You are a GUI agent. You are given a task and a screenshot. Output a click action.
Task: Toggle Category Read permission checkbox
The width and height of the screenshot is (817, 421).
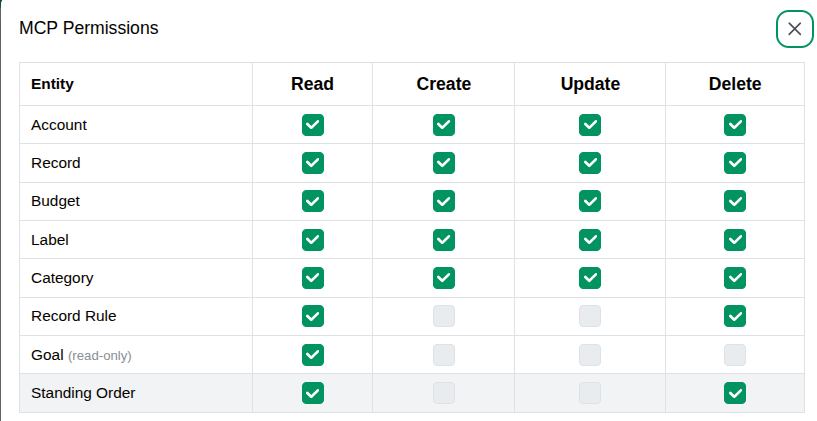pyautogui.click(x=313, y=278)
